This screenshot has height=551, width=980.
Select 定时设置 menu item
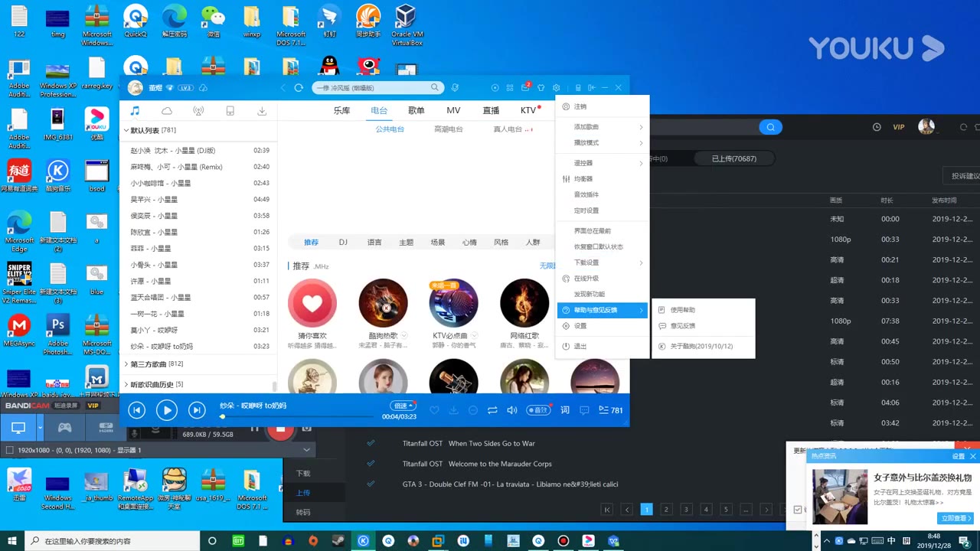tap(602, 210)
